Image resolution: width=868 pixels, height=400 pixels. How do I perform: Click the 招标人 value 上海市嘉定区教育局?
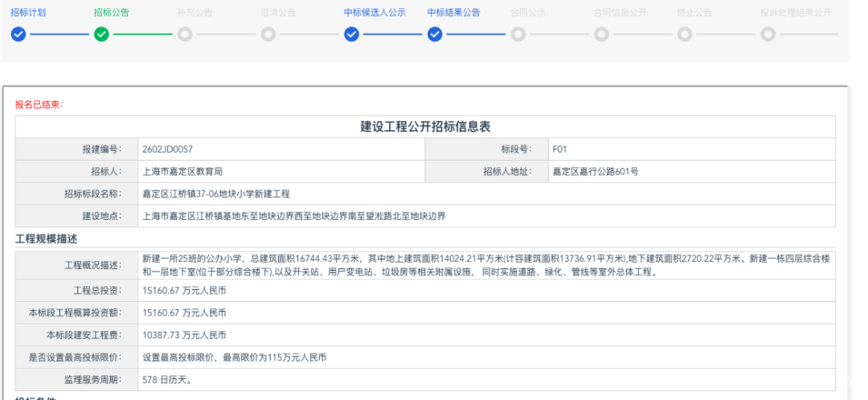[183, 172]
